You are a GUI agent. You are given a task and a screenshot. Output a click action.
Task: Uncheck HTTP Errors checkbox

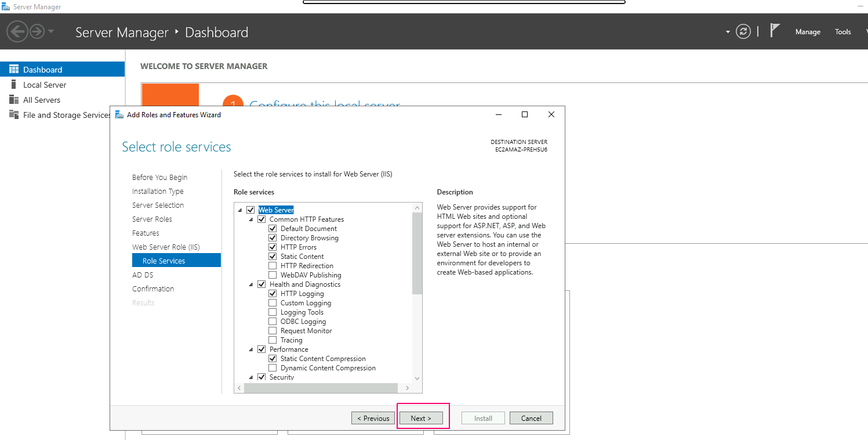pos(273,247)
